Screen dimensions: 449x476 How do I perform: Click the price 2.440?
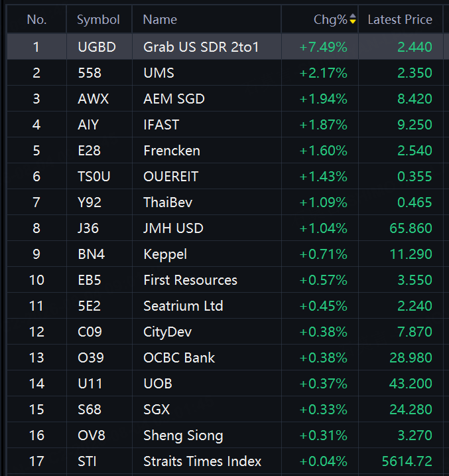(415, 47)
